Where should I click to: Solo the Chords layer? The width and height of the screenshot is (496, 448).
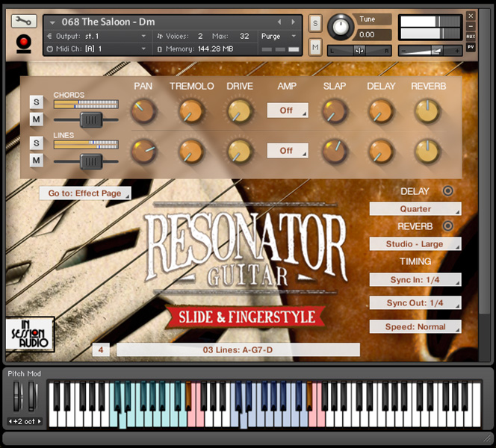37,102
